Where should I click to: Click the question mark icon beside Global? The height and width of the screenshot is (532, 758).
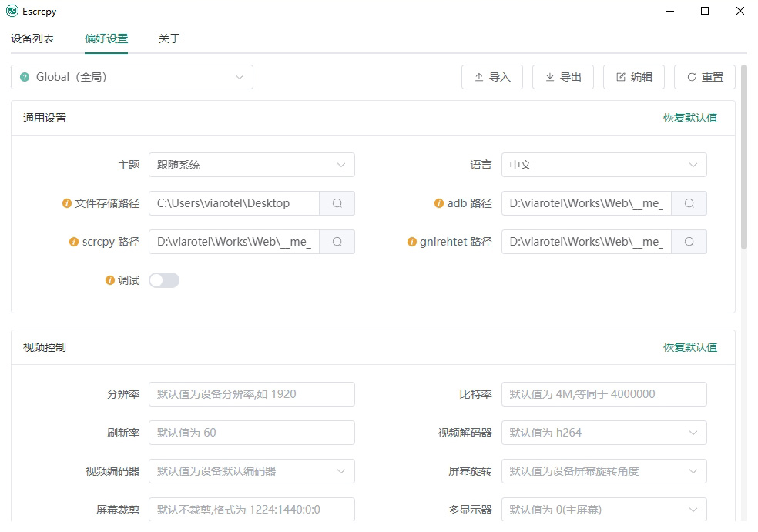pyautogui.click(x=25, y=77)
